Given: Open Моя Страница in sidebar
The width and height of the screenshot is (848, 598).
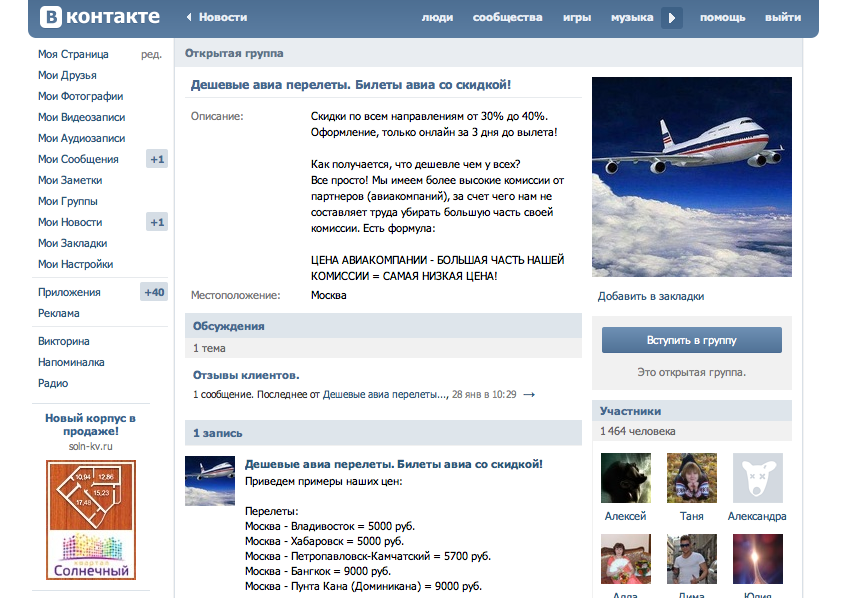Looking at the screenshot, I should click(73, 54).
